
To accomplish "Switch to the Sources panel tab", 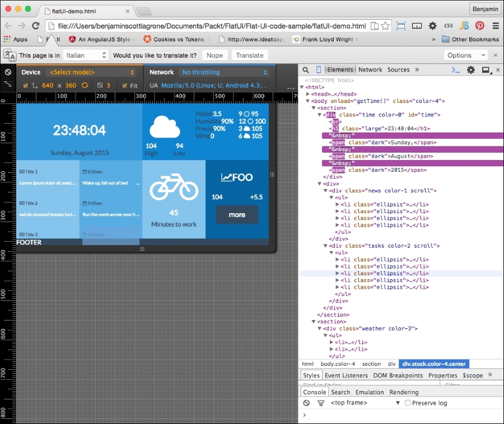I will pos(398,70).
